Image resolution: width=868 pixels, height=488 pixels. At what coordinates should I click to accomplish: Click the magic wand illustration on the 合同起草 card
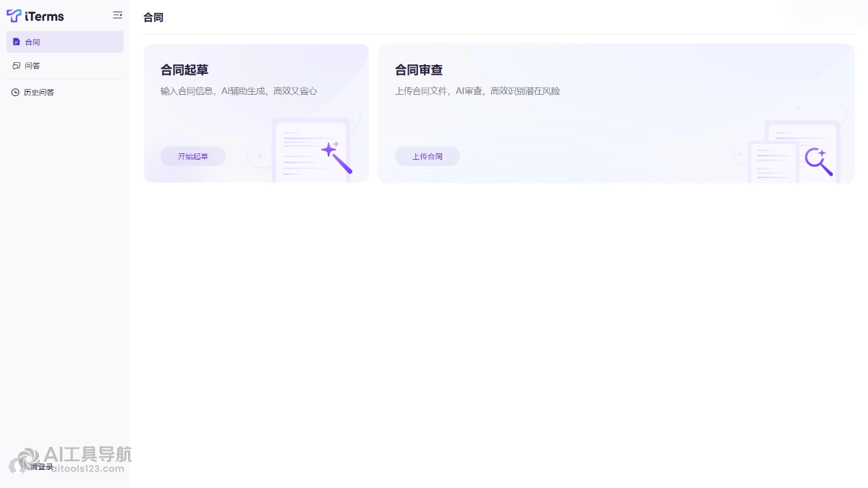coord(336,158)
